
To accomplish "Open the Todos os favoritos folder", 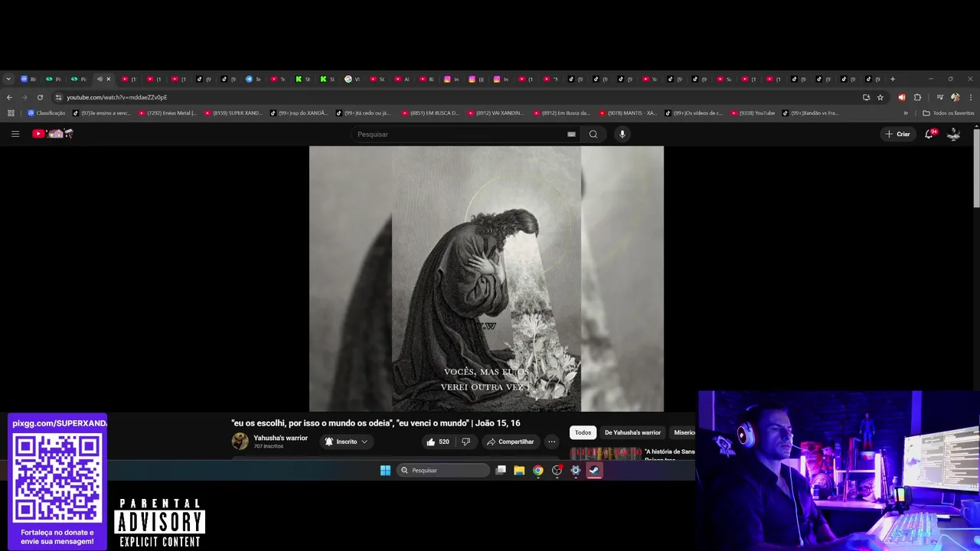I will pyautogui.click(x=948, y=113).
